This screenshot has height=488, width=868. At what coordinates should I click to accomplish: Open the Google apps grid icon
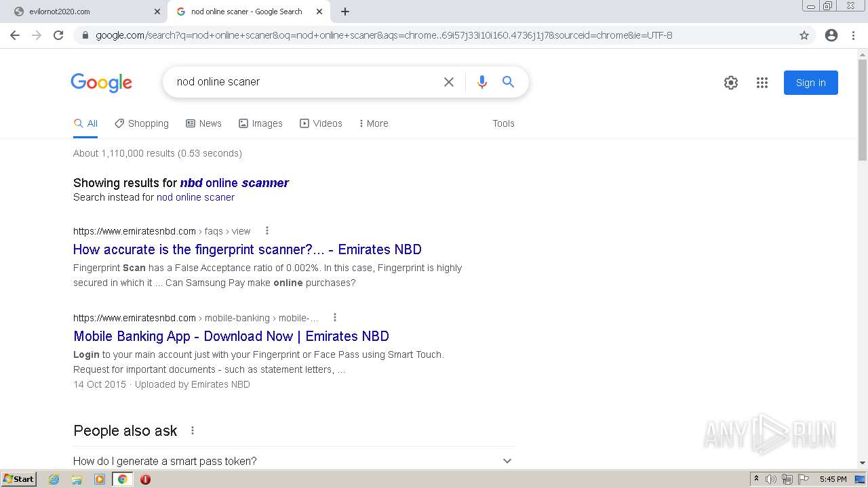click(x=762, y=83)
